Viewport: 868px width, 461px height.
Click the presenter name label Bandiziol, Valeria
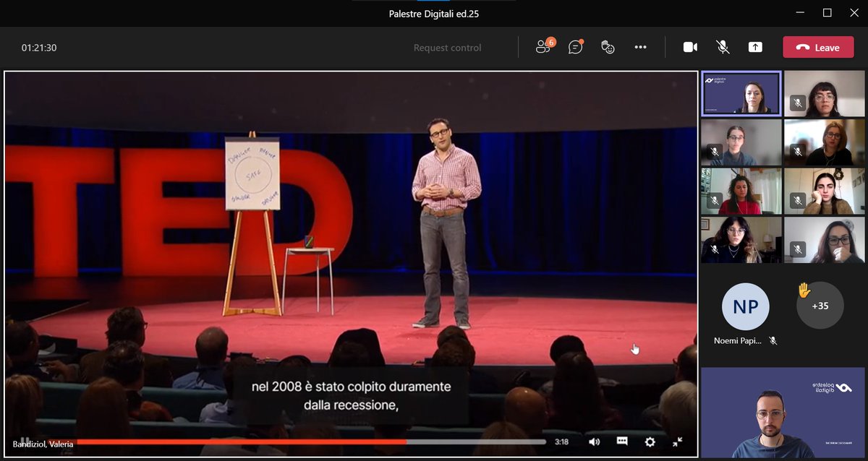tap(43, 444)
